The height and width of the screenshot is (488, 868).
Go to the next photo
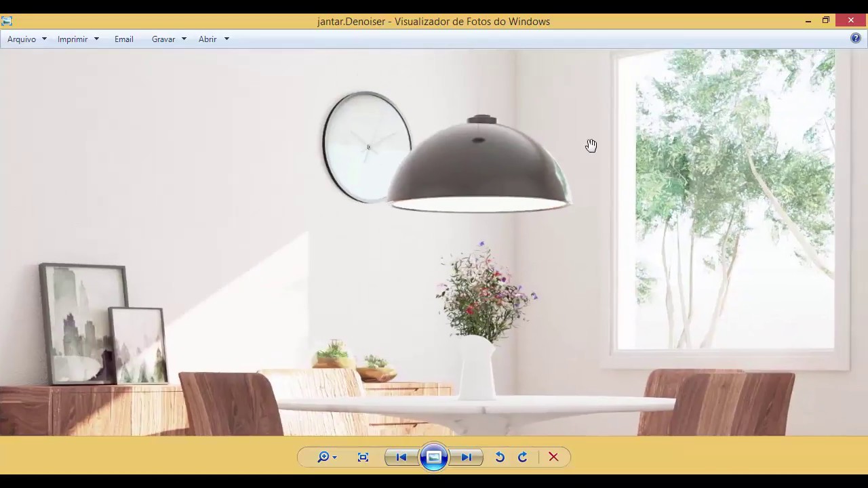click(x=467, y=457)
